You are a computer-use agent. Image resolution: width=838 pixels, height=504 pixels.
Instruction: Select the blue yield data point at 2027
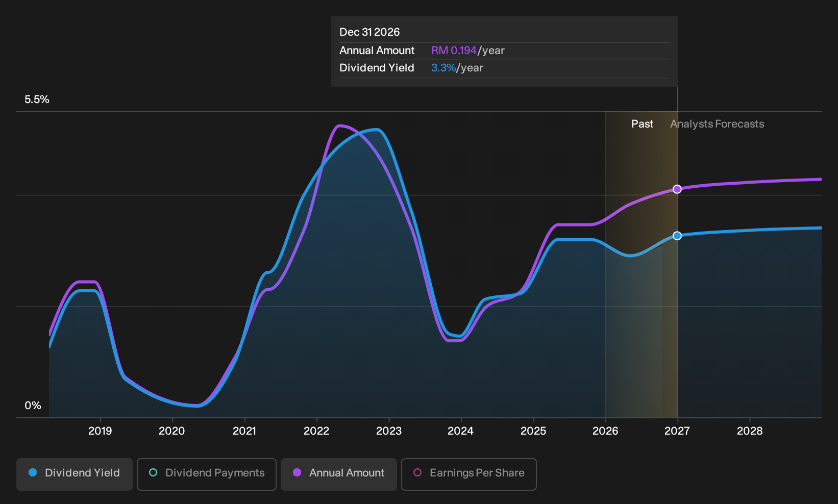677,236
